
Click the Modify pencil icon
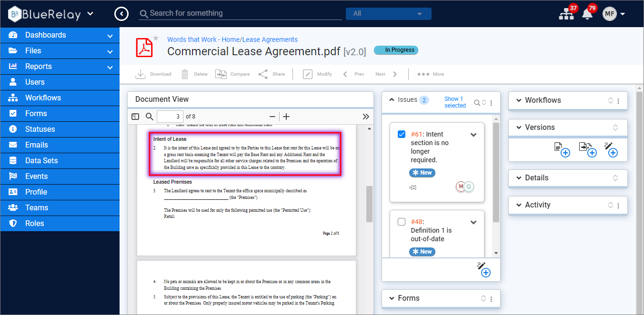click(308, 74)
